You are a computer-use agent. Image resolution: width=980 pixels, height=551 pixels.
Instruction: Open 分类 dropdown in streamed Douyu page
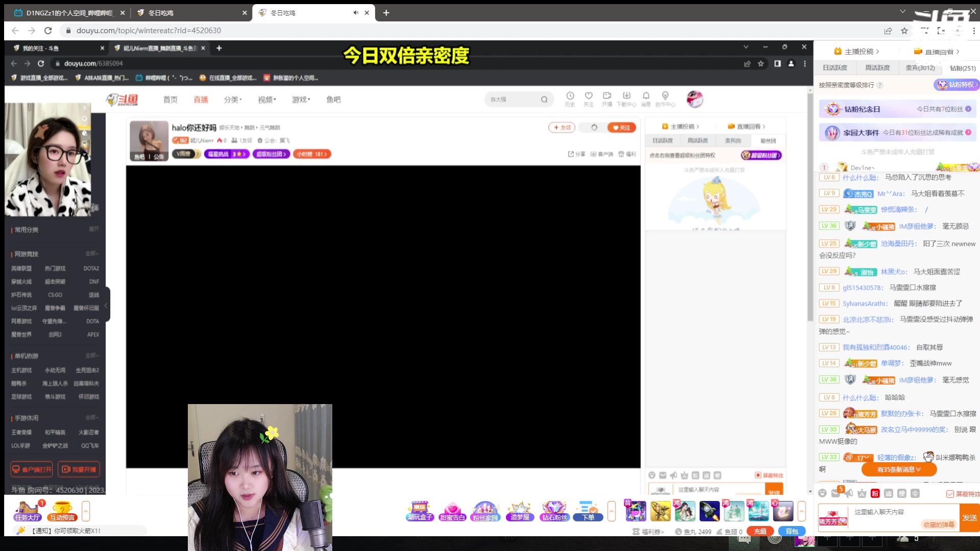pos(233,100)
